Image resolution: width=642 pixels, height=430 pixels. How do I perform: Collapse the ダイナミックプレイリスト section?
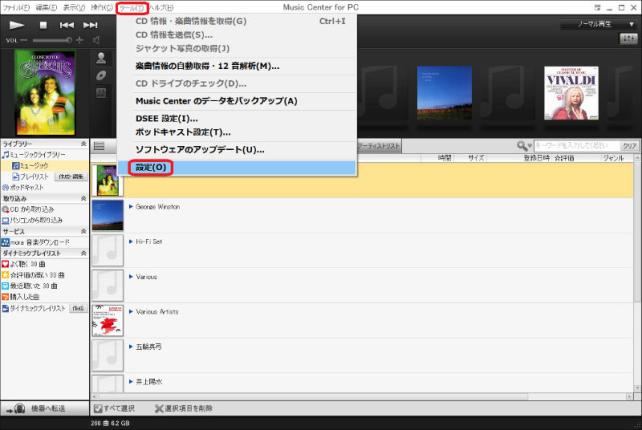click(x=84, y=253)
